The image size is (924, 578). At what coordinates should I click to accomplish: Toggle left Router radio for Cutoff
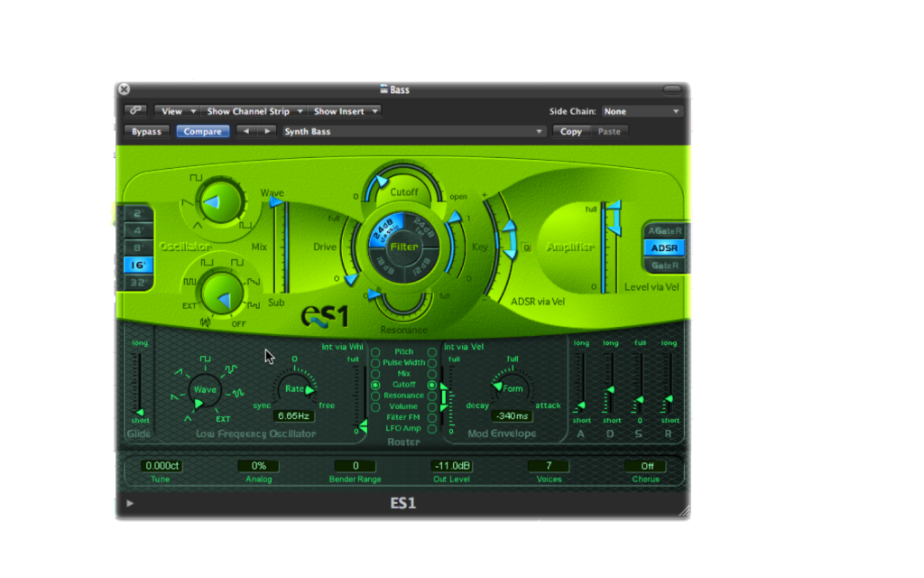point(375,385)
